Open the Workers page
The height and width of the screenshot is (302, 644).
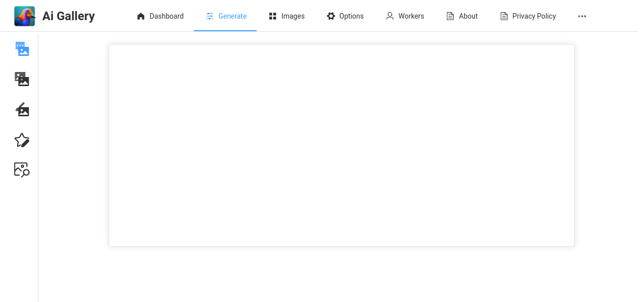tap(411, 16)
